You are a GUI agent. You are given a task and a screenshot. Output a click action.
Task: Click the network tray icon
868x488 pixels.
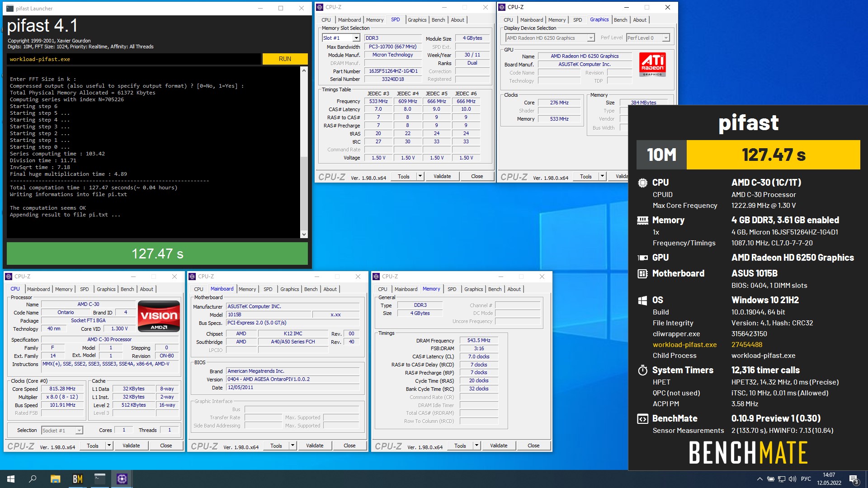[x=781, y=479]
